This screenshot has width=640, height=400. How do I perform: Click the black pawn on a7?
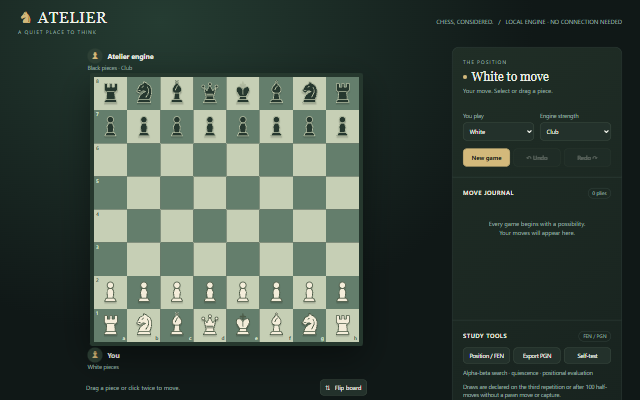(x=111, y=127)
